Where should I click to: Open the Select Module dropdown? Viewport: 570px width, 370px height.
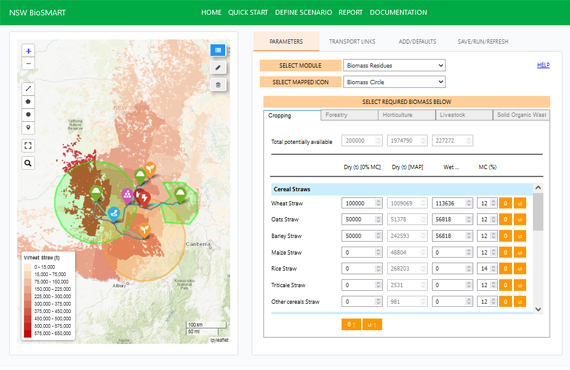pos(394,65)
